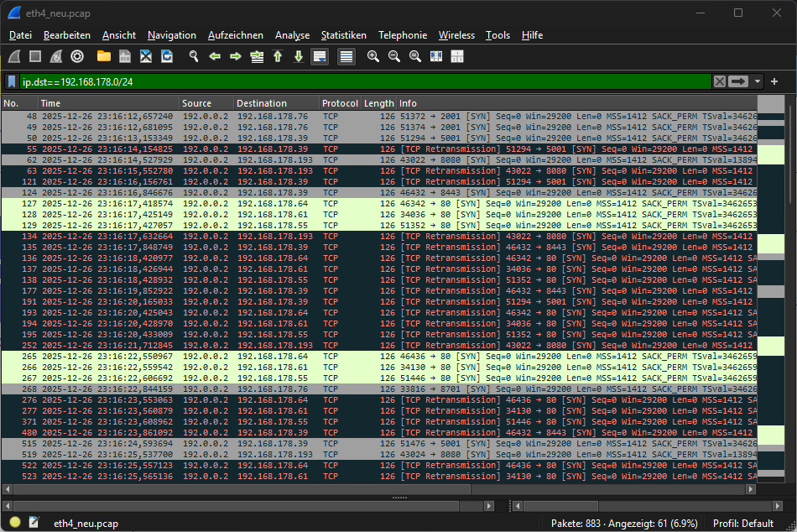Image resolution: width=797 pixels, height=532 pixels.
Task: Open the Bearbeiten menu
Action: tap(67, 35)
